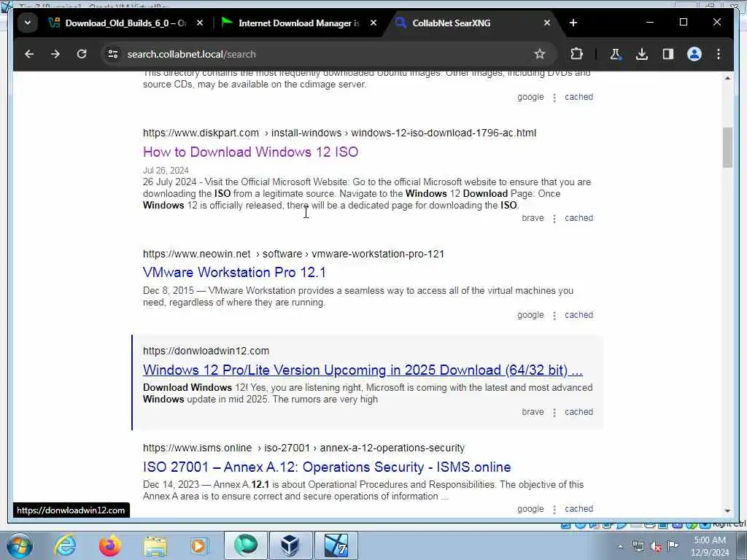The image size is (747, 560).
Task: Click google engine label on VMware result
Action: pos(530,315)
